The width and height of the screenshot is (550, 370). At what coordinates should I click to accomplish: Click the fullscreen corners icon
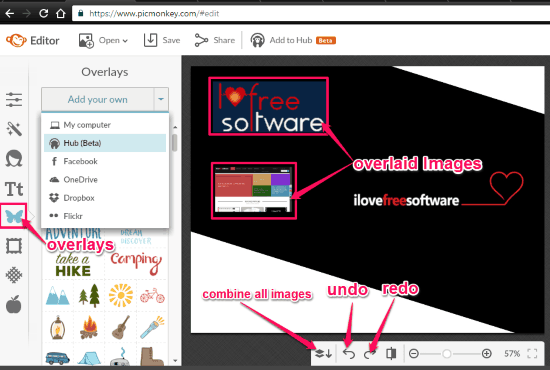coord(532,354)
